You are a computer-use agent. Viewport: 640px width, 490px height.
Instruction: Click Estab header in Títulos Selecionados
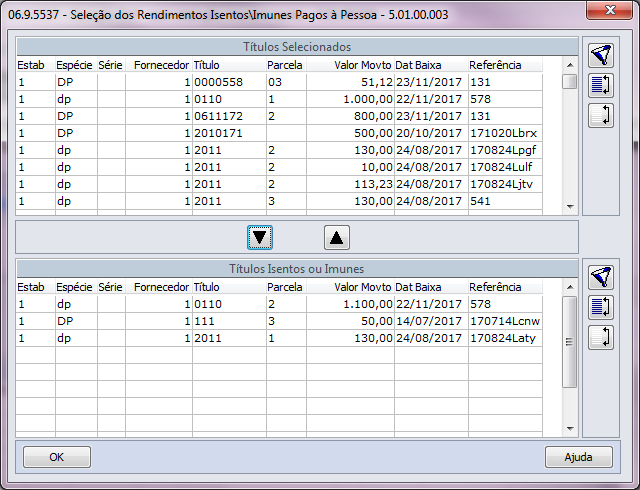(x=36, y=65)
